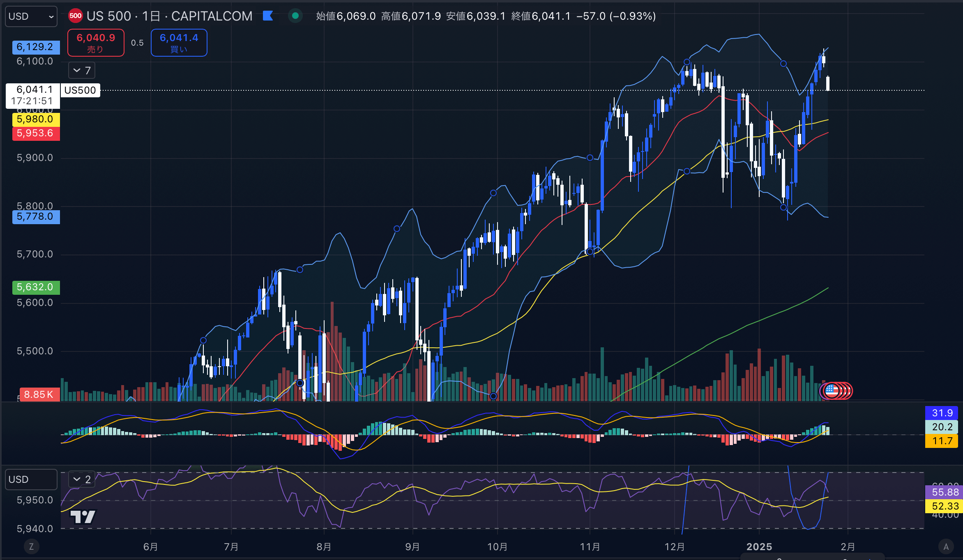This screenshot has height=560, width=963.
Task: Open the top USD currency dropdown
Action: 31,16
